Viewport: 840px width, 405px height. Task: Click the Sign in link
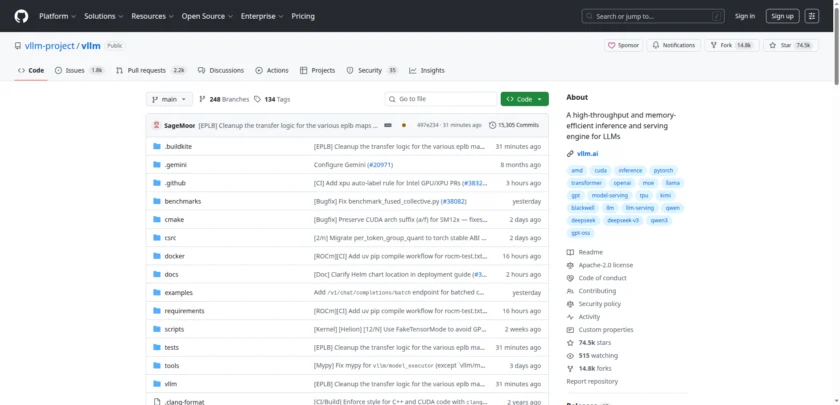coord(745,16)
